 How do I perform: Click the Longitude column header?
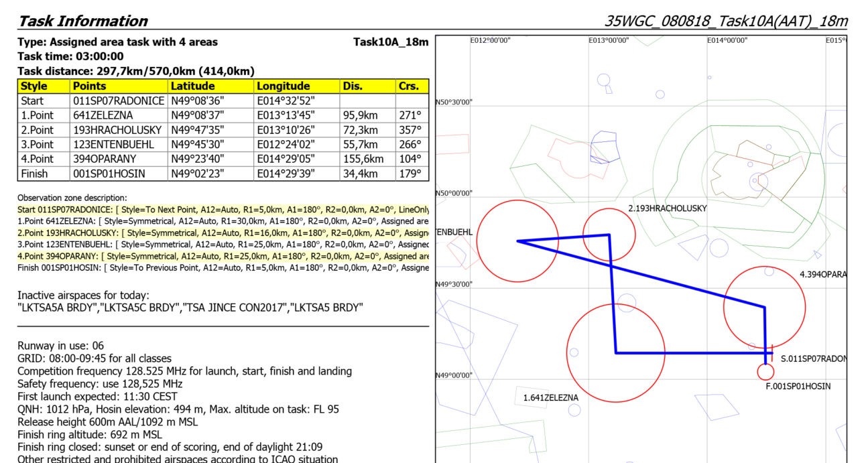click(283, 86)
